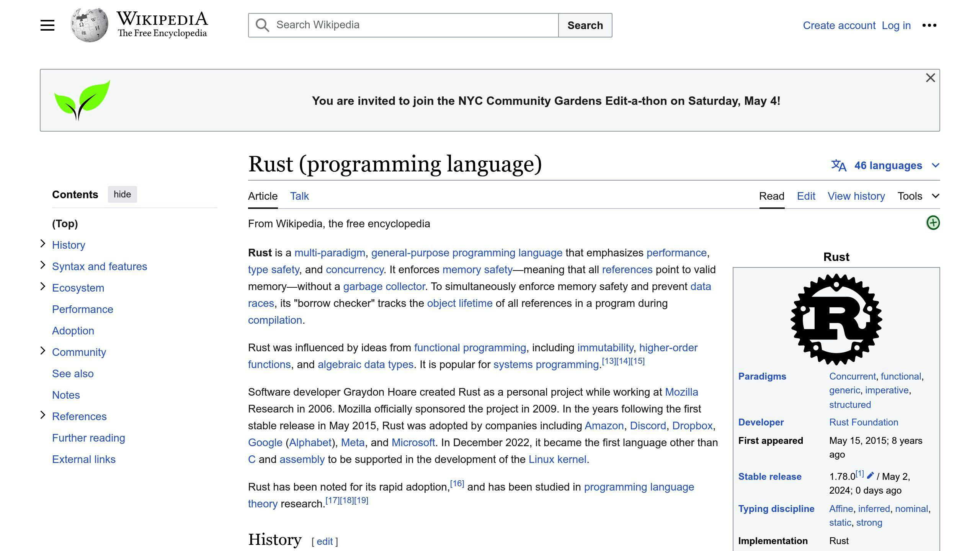
Task: Open the 46 languages dropdown
Action: click(x=885, y=165)
